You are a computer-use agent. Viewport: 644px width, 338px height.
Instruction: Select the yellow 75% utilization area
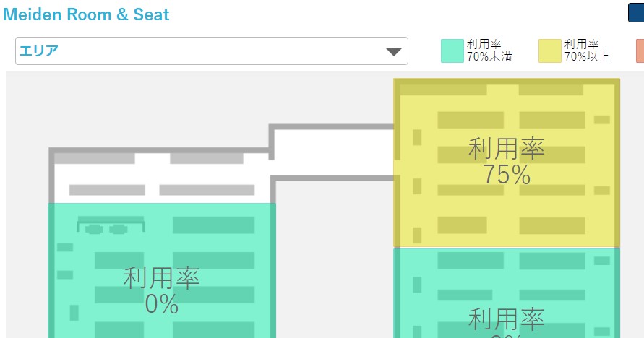507,162
